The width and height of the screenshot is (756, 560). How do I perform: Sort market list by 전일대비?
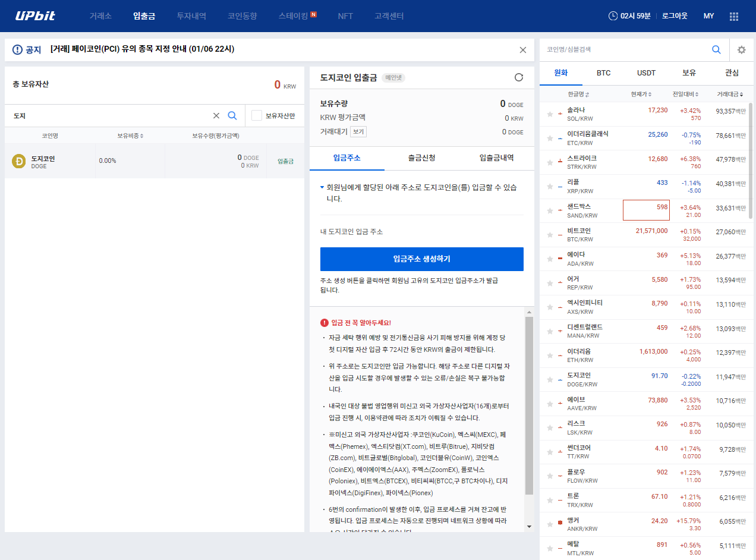[685, 94]
